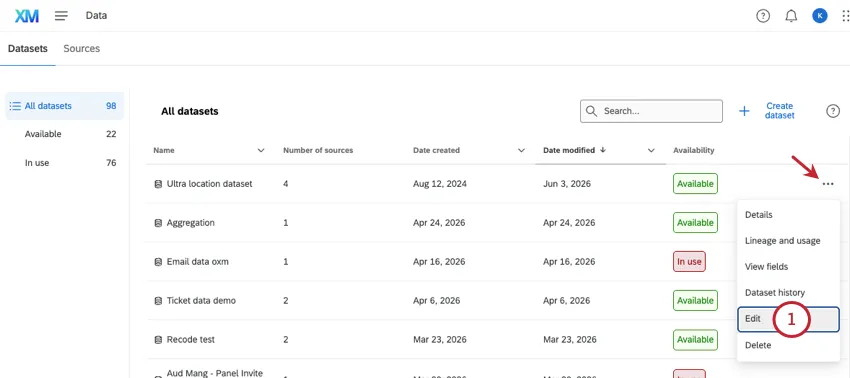Choose Edit in the context menu
Viewport: 850px width, 378px height.
pyautogui.click(x=788, y=319)
